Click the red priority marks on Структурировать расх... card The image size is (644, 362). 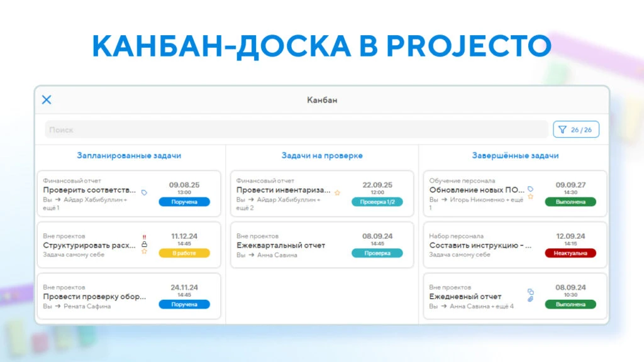pos(144,237)
